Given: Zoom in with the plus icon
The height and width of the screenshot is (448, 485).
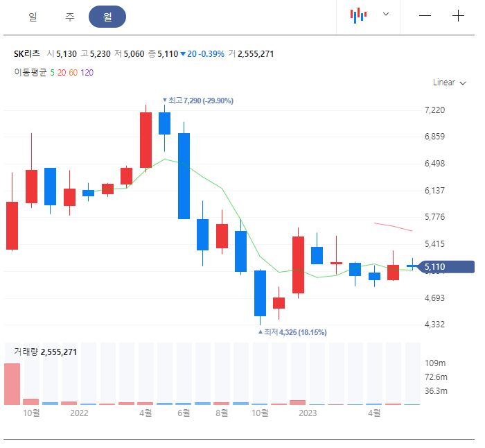Looking at the screenshot, I should pyautogui.click(x=458, y=16).
